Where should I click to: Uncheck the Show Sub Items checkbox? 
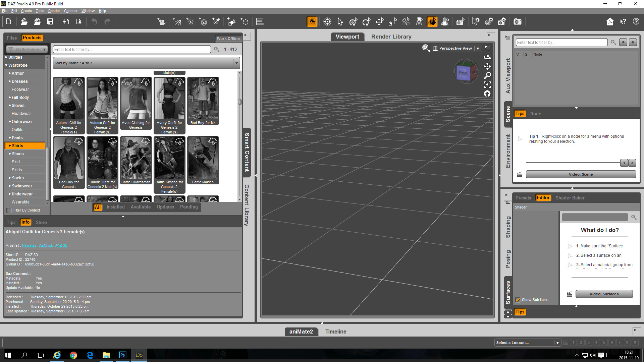(x=518, y=300)
